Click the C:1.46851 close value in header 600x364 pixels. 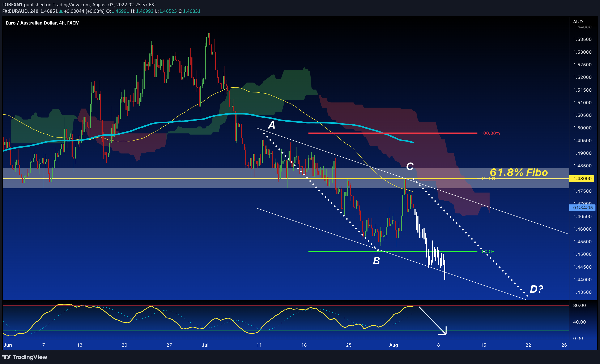point(190,11)
